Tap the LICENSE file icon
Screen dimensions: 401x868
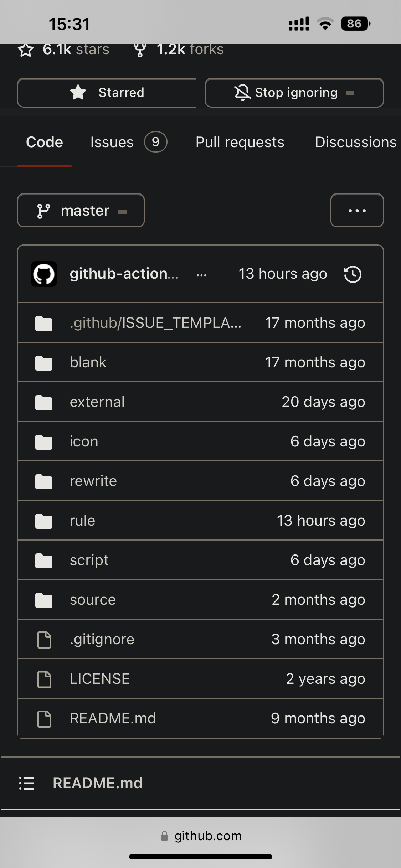(45, 679)
